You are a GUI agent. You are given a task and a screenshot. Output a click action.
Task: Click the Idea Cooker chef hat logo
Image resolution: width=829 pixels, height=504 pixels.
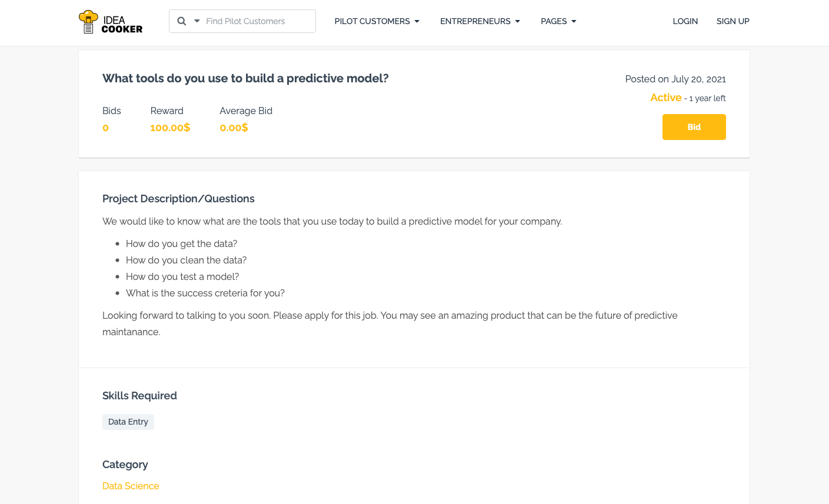pos(88,21)
